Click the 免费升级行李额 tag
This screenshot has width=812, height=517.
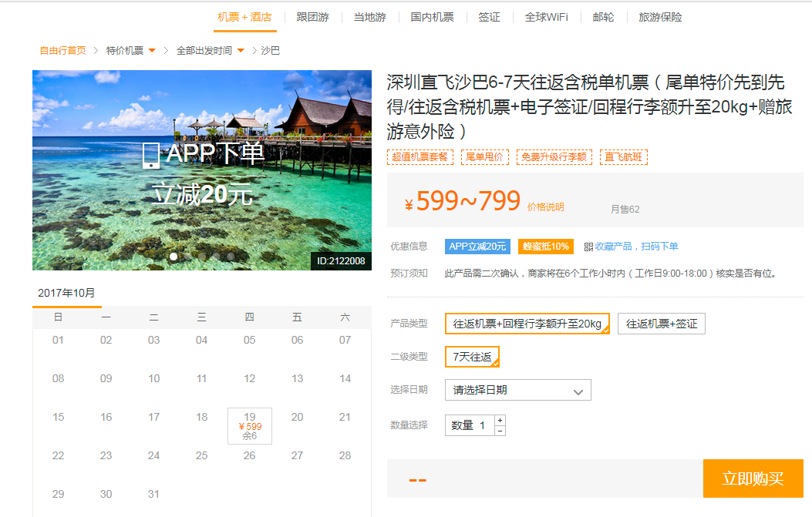point(554,157)
